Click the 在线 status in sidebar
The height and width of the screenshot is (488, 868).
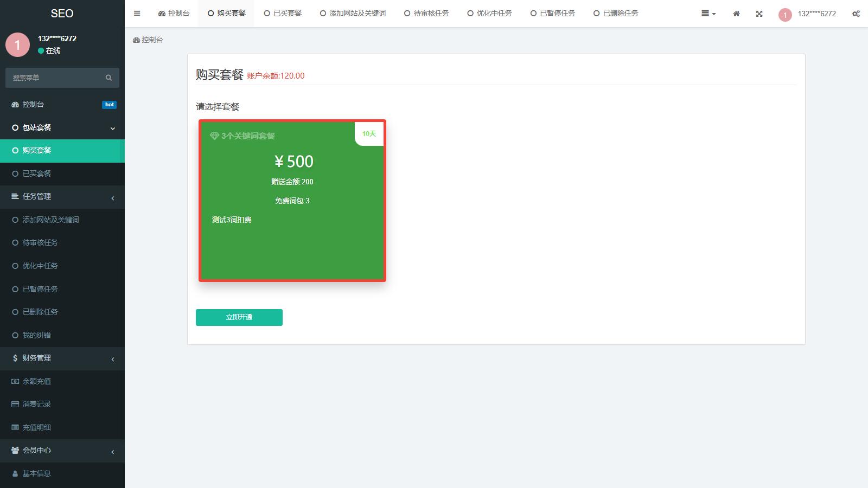[49, 50]
